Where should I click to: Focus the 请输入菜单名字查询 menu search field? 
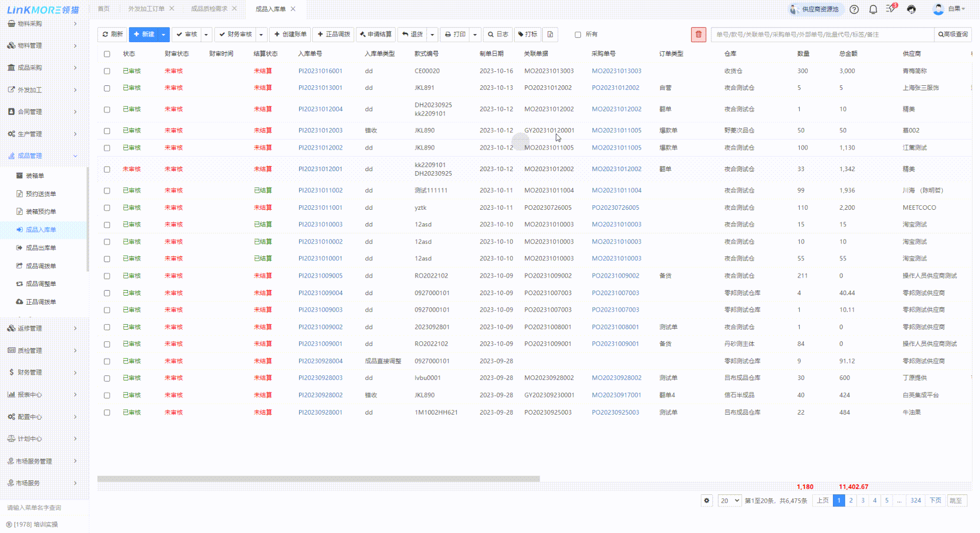44,507
